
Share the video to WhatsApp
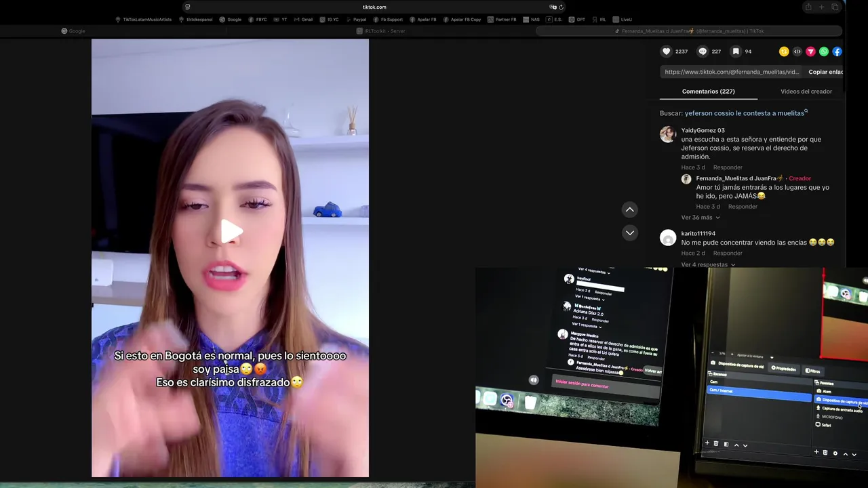(824, 52)
